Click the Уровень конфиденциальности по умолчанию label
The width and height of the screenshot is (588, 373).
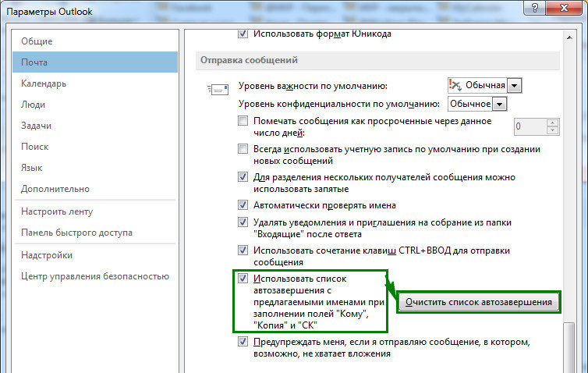339,104
